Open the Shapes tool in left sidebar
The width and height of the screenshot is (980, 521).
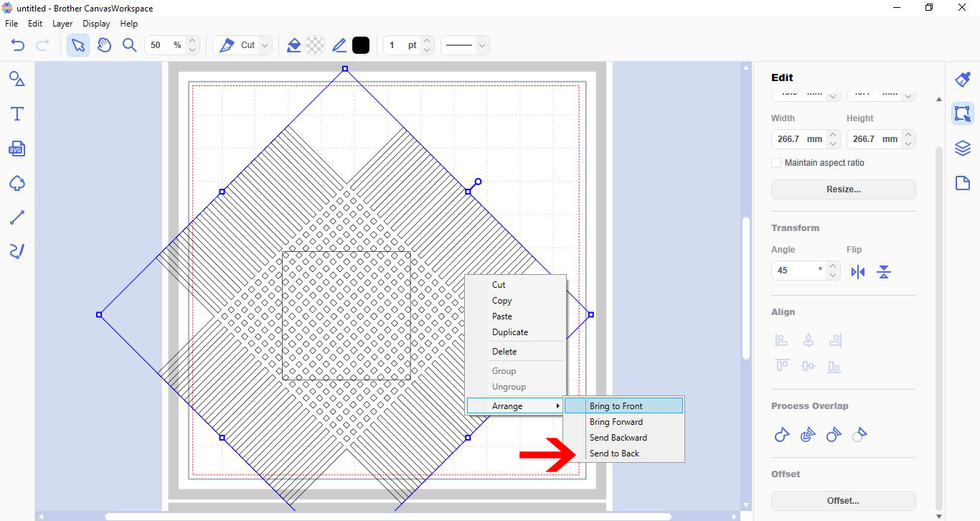point(17,79)
